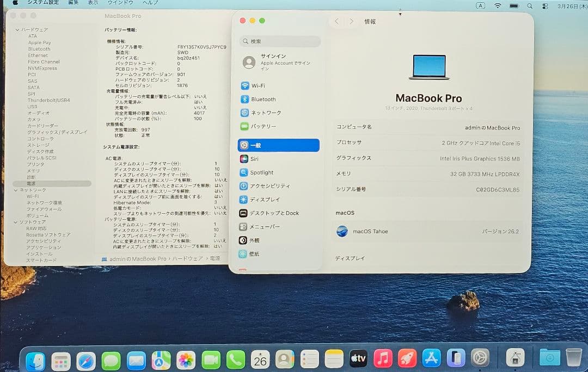Open バッテリー settings in sidebar
The width and height of the screenshot is (588, 372).
tap(279, 126)
